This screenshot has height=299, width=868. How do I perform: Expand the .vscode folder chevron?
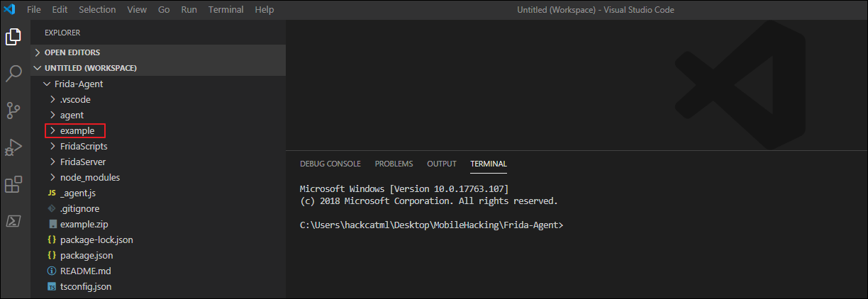coord(52,99)
